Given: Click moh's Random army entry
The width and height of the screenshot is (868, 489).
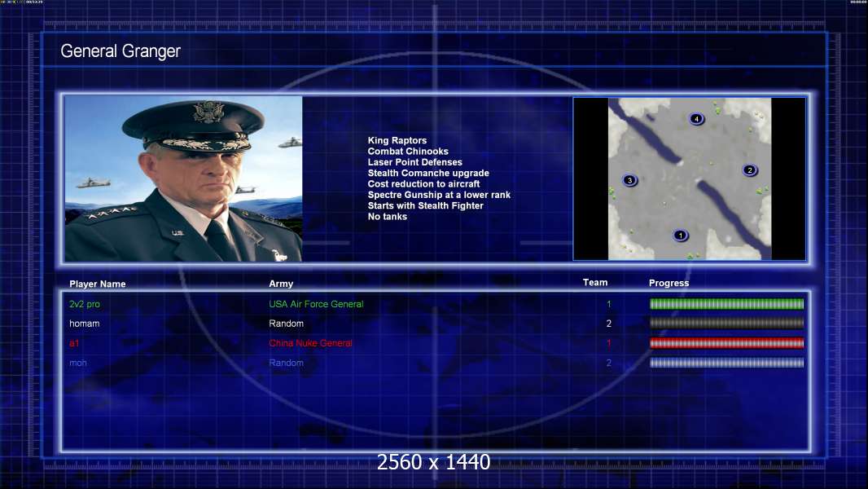Looking at the screenshot, I should pyautogui.click(x=286, y=363).
